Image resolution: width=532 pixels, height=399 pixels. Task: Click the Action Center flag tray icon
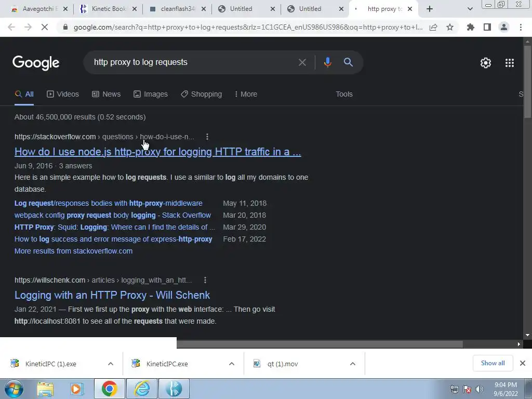point(467,389)
